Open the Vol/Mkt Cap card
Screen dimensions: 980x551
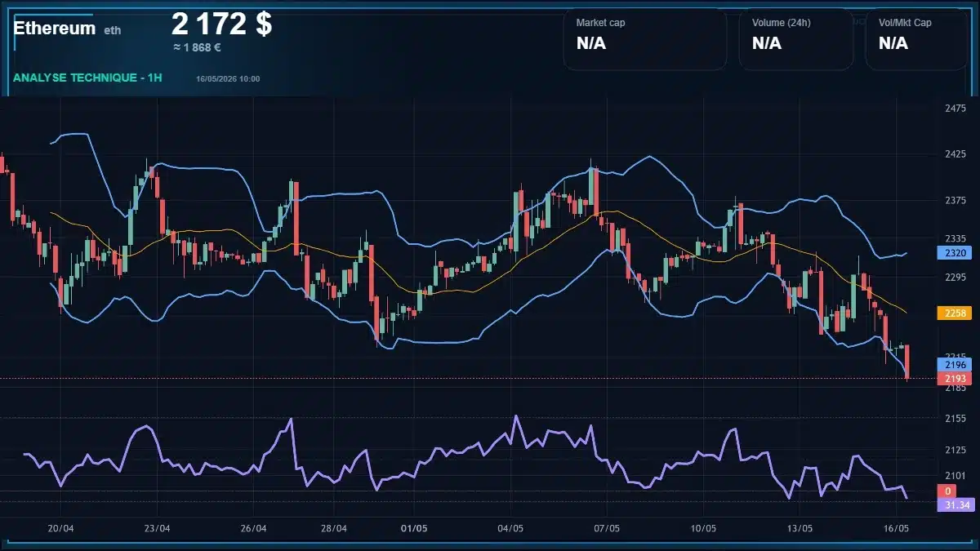point(916,38)
